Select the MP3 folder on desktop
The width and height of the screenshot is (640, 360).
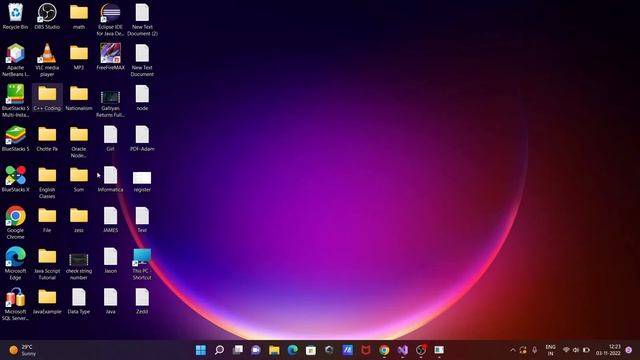tap(79, 57)
